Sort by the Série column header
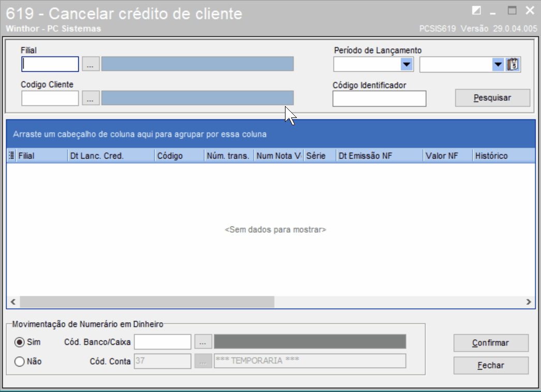 coord(320,156)
